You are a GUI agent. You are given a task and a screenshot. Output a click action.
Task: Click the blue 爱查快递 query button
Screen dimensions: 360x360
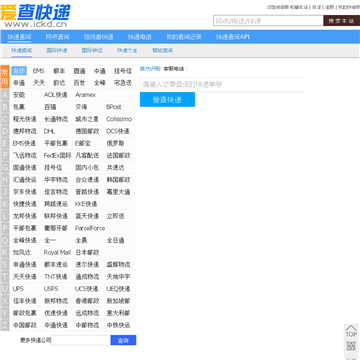[x=167, y=99]
